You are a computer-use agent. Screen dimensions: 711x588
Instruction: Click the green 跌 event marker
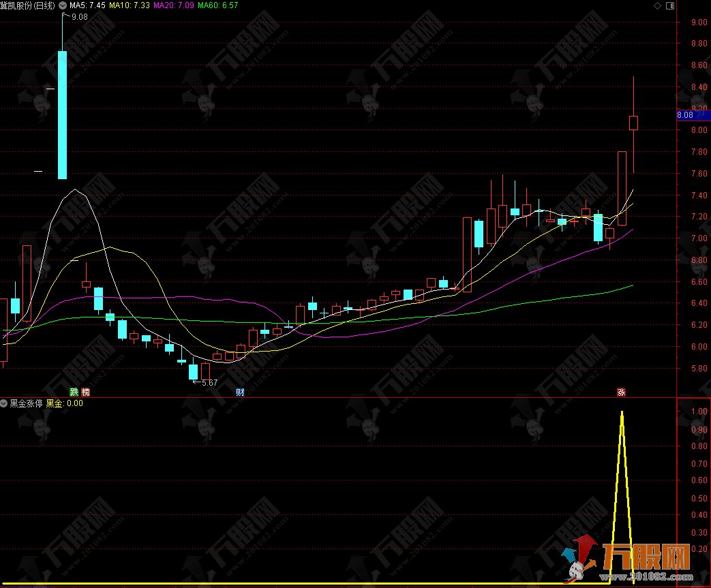point(74,392)
